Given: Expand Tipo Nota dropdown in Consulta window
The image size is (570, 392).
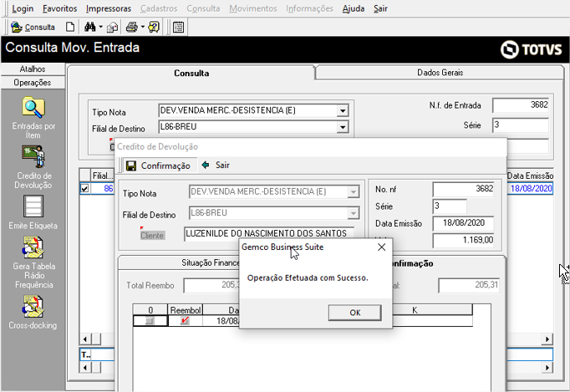Looking at the screenshot, I should (x=343, y=110).
